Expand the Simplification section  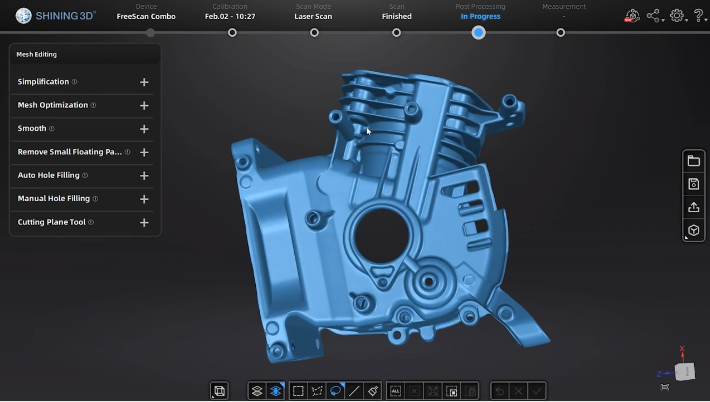(x=144, y=82)
